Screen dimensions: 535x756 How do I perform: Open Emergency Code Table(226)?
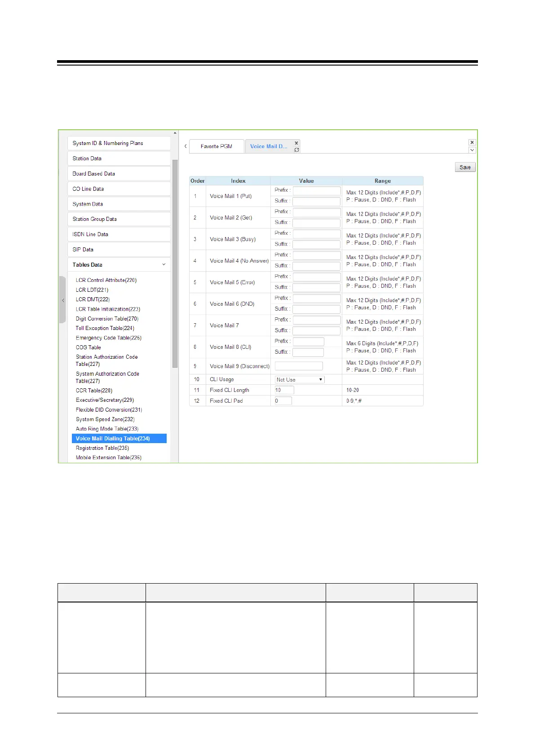[x=108, y=338]
